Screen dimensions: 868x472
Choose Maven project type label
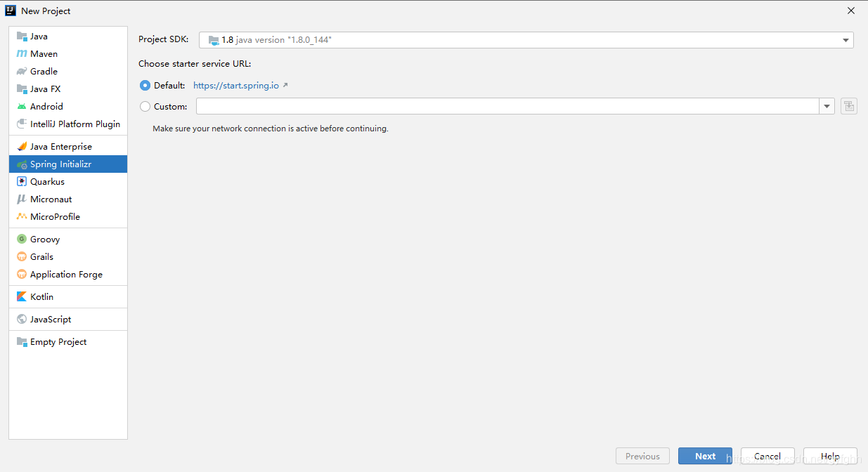(x=44, y=53)
